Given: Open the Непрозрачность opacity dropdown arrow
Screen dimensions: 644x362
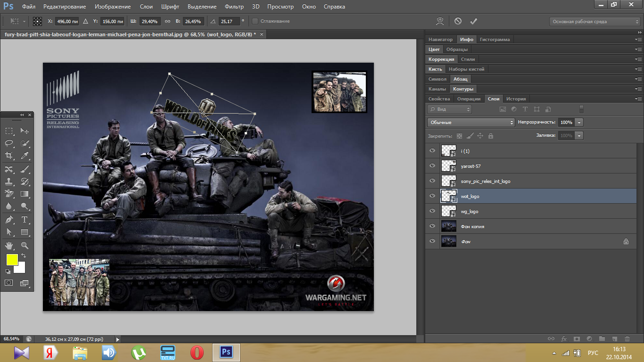Looking at the screenshot, I should pyautogui.click(x=579, y=122).
